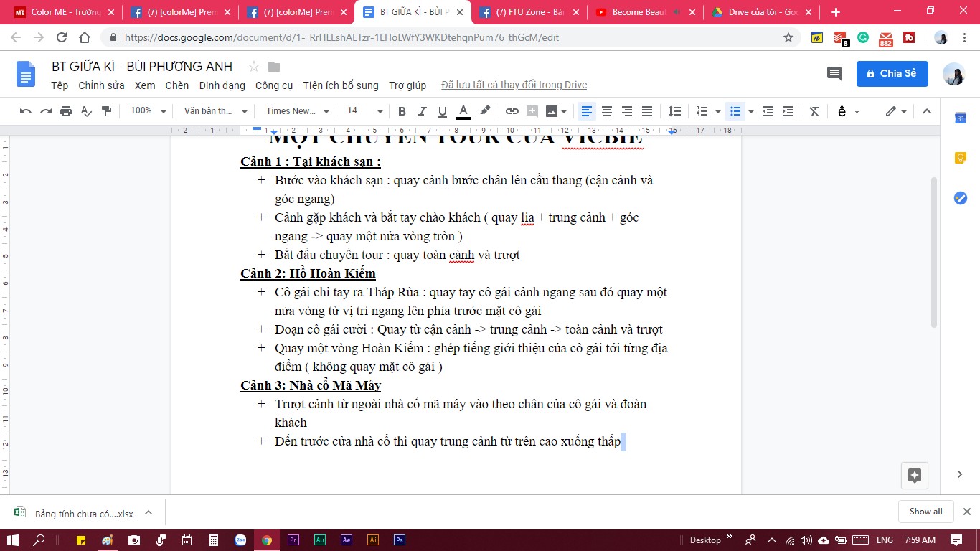Open the editing mode pencil dropdown
This screenshot has width=980, height=551.
pos(896,111)
